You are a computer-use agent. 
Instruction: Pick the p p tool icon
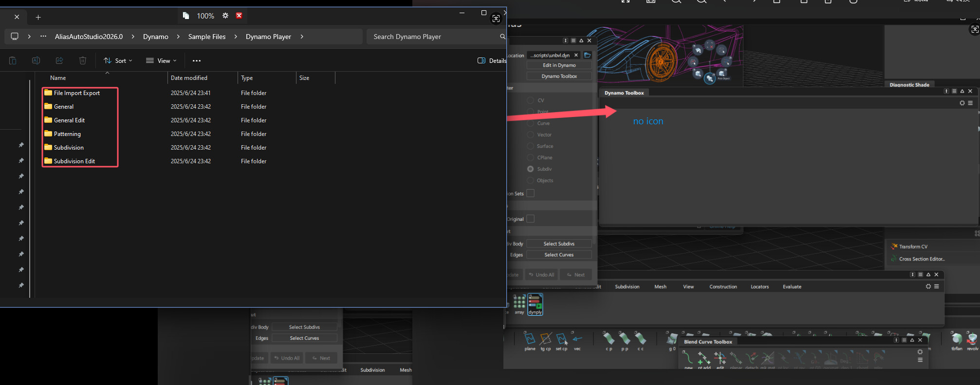tap(625, 341)
